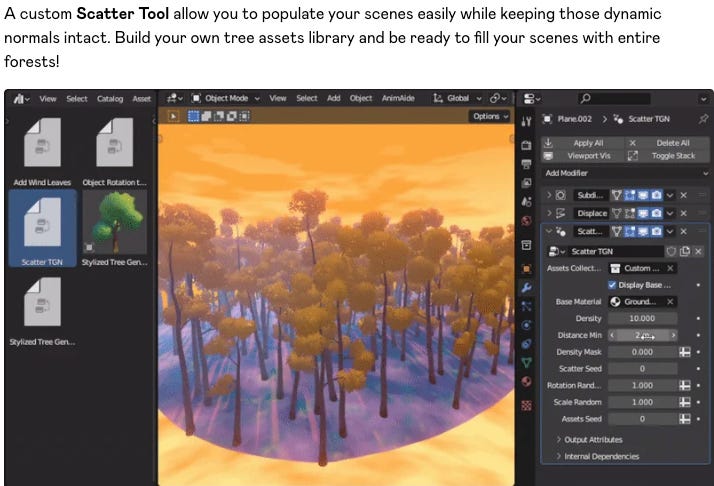This screenshot has width=714, height=486.
Task: Toggle viewport display for Displace modifier
Action: click(x=643, y=213)
